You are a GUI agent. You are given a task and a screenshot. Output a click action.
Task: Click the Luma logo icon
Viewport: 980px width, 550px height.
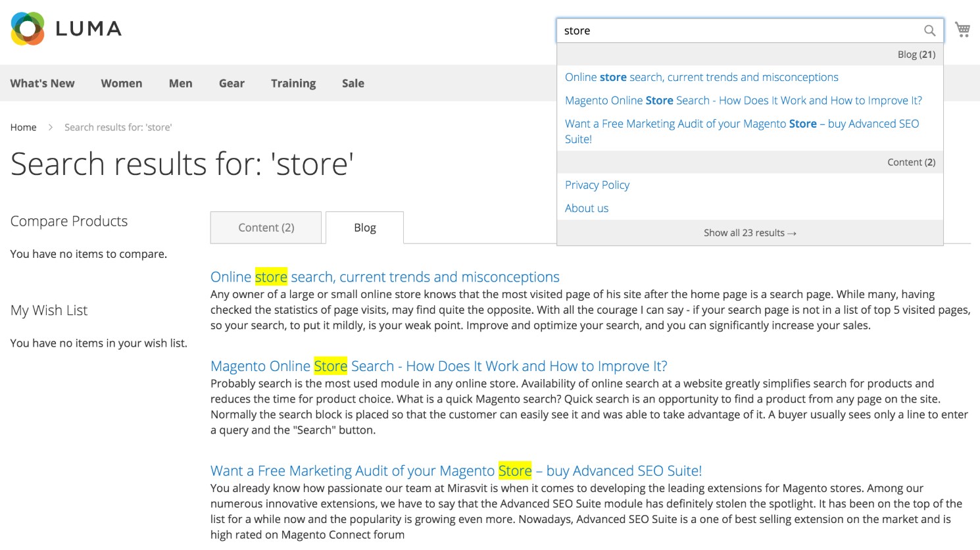[x=28, y=29]
